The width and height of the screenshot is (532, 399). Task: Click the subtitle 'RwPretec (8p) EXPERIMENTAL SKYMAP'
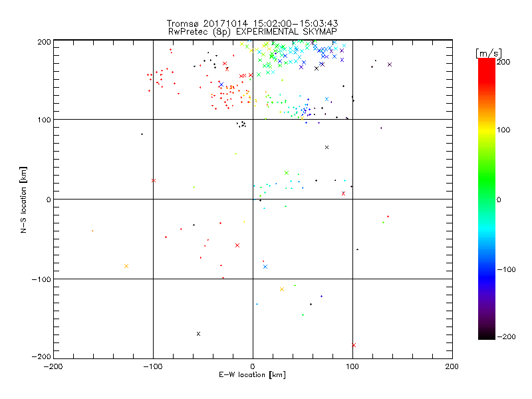tap(253, 32)
